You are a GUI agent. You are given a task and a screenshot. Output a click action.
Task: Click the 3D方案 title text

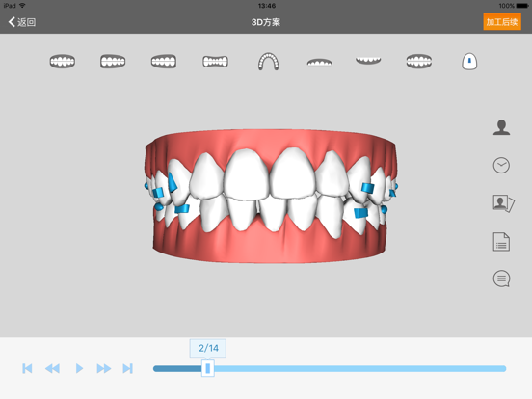point(266,22)
